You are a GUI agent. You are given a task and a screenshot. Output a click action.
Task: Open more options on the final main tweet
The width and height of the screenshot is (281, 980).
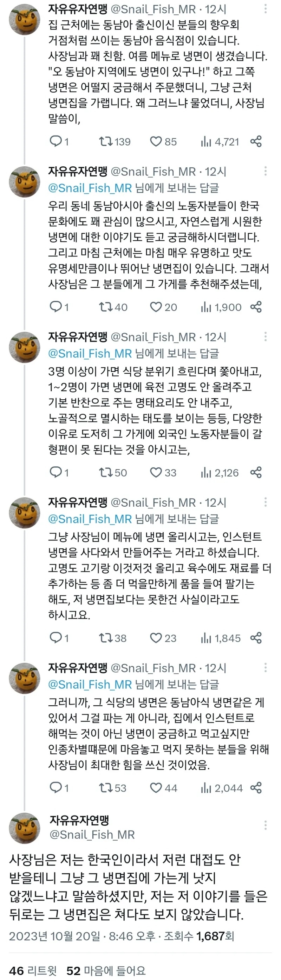266,825
